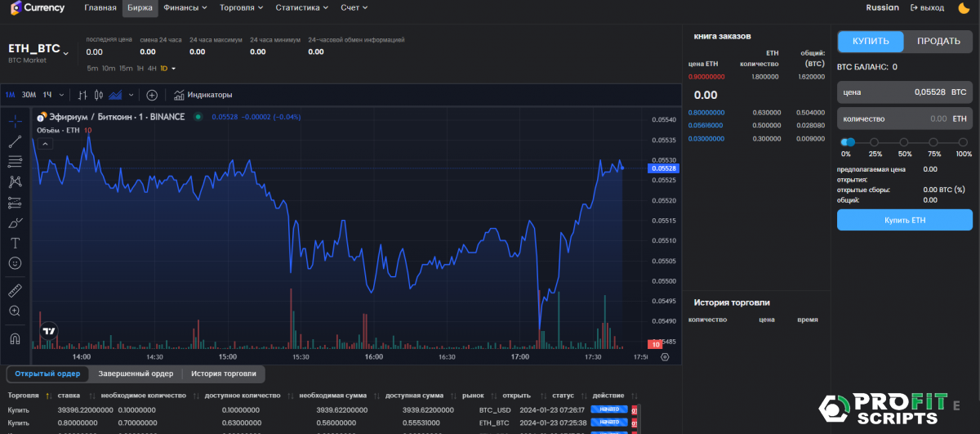Screen dimensions: 980x434
Task: Expand the ETH_BTC market pair dropdown
Action: pos(67,49)
